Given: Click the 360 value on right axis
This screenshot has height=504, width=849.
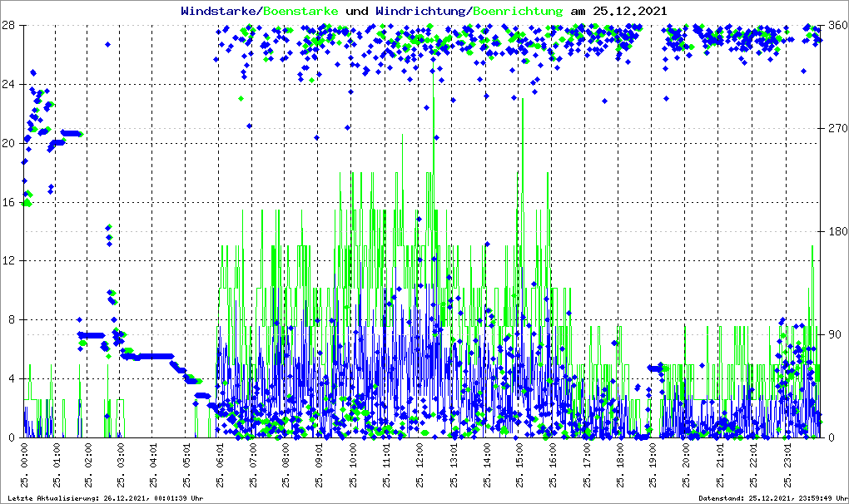Looking at the screenshot, I should [x=835, y=26].
